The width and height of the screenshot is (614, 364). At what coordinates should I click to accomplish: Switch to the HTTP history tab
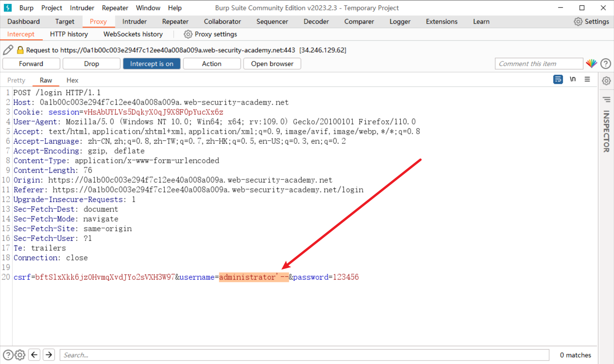pos(69,34)
